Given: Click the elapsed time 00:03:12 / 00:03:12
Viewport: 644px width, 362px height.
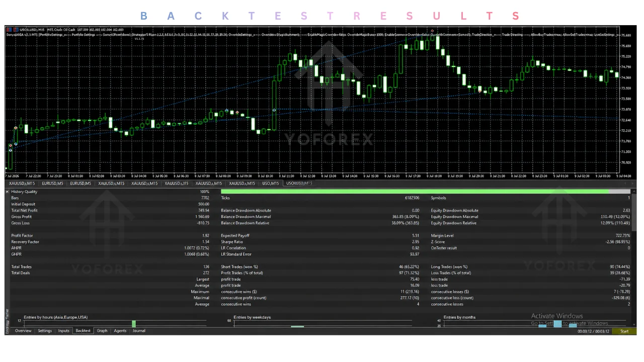Looking at the screenshot, I should point(593,331).
